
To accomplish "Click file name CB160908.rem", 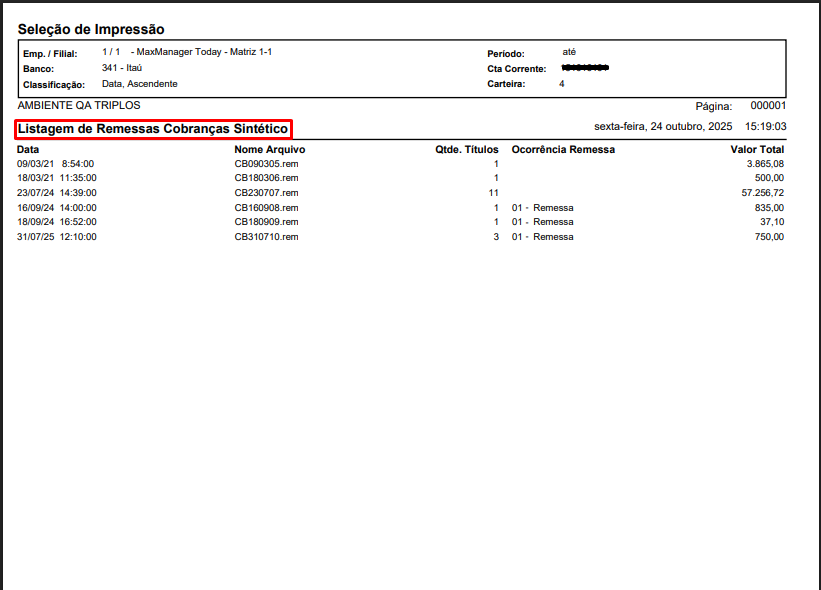I will click(266, 208).
